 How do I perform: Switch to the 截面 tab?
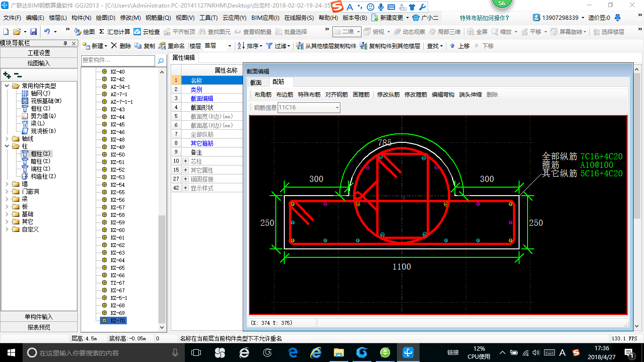coord(256,82)
